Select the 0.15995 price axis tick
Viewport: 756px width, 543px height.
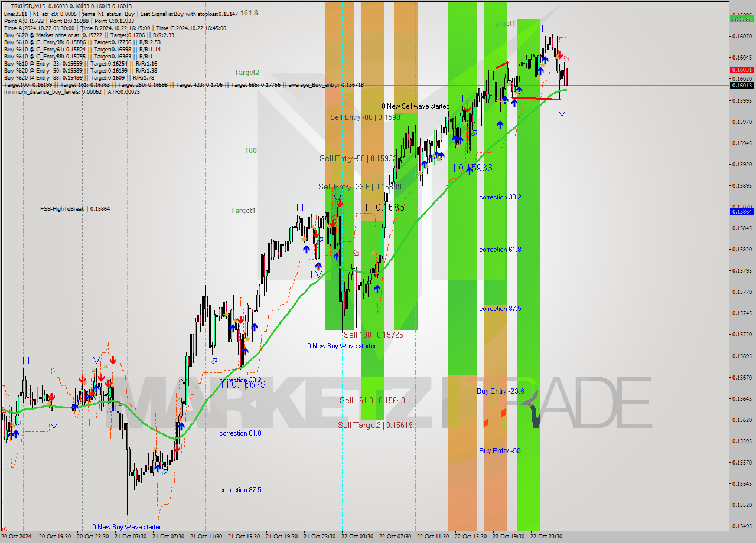pos(742,100)
